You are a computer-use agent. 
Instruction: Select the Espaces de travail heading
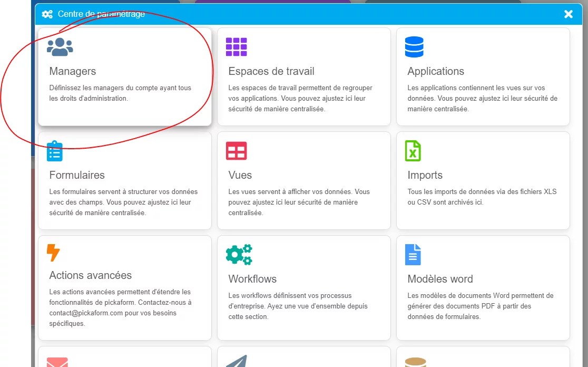(x=271, y=71)
